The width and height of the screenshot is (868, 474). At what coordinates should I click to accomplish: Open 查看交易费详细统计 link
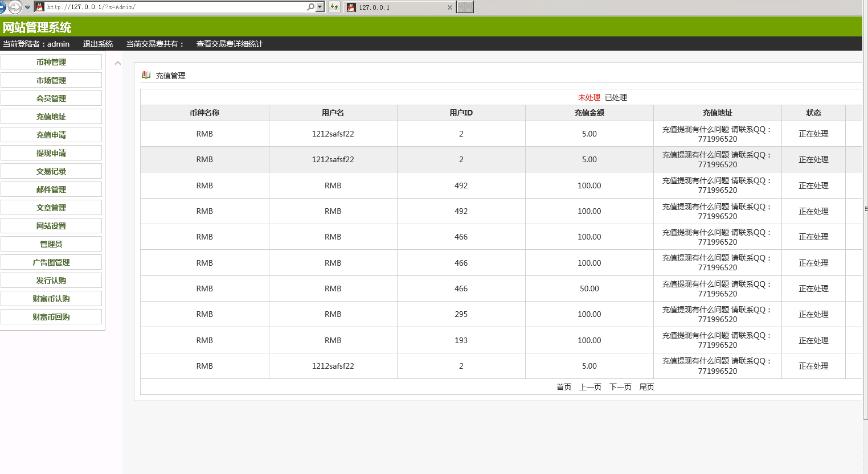point(230,44)
